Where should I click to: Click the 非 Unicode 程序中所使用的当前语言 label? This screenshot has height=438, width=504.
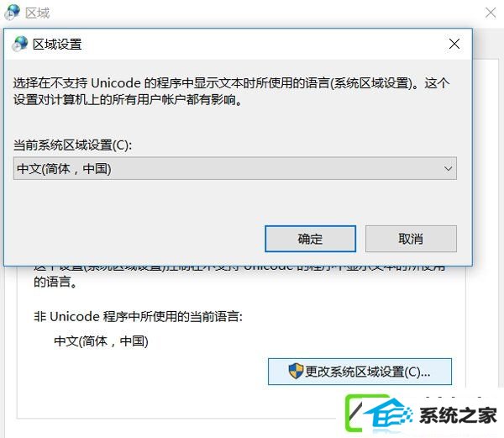click(139, 316)
